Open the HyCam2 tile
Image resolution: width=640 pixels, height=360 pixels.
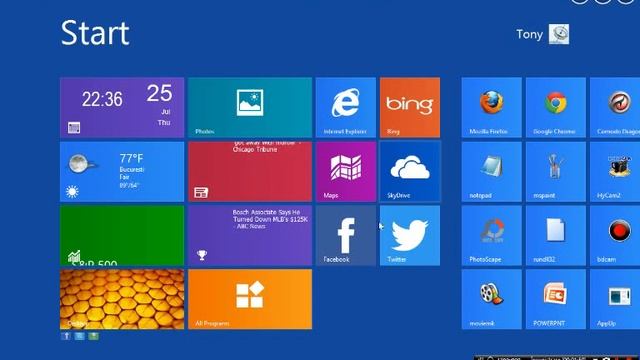click(615, 171)
